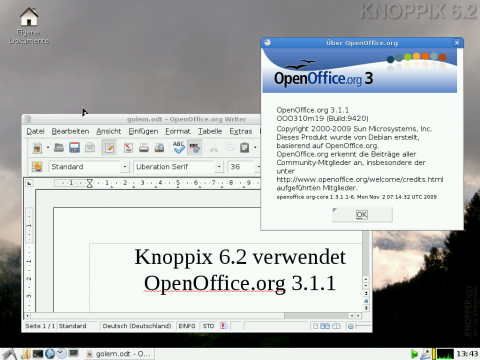The width and height of the screenshot is (480, 360).
Task: Toggle Edit File mode icon
Action: 109,148
